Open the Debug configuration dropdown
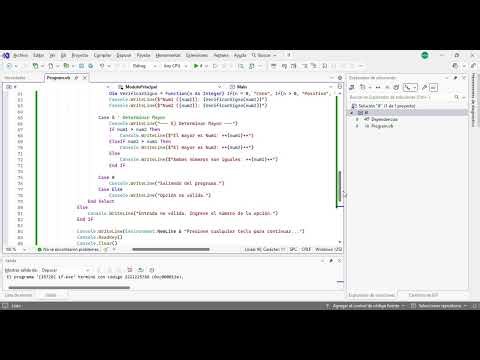Viewport: 480px width, 360px height. tap(144, 66)
